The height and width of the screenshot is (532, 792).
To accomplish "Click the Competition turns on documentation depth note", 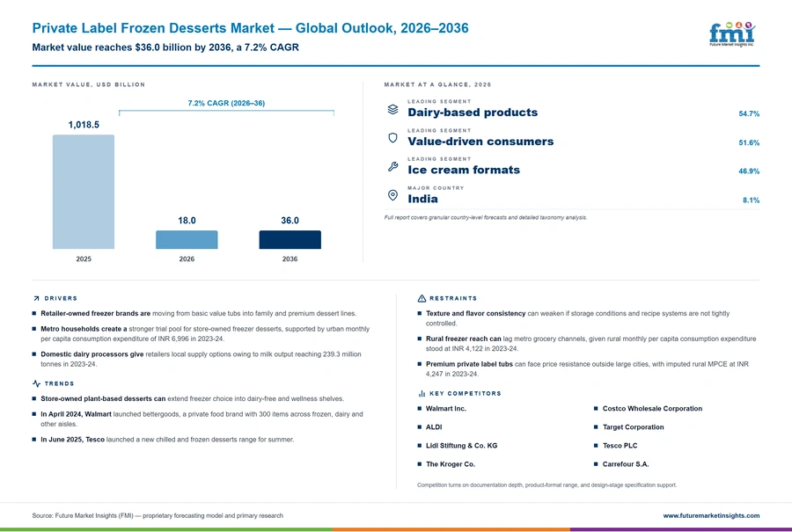I will point(547,485).
